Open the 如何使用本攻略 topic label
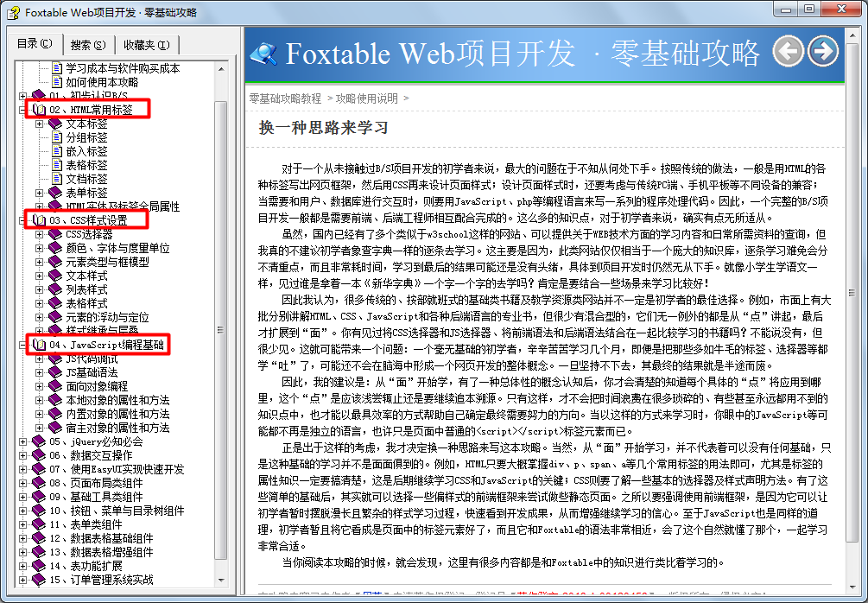 [x=103, y=82]
